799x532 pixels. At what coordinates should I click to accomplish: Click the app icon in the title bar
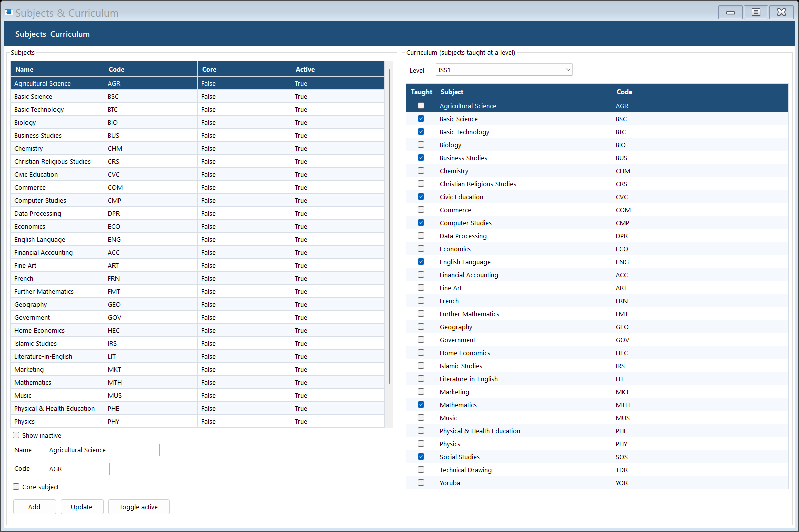click(x=9, y=12)
